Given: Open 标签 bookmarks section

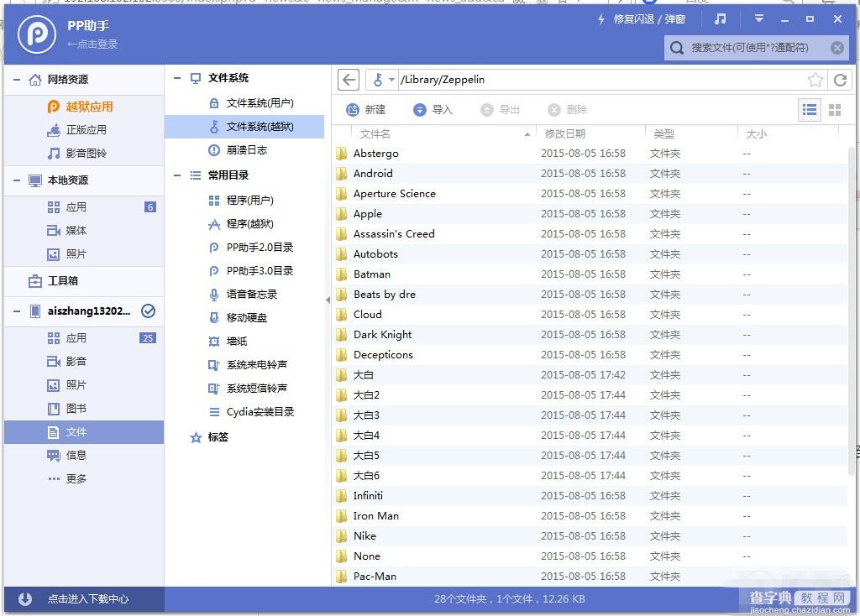Looking at the screenshot, I should [209, 437].
